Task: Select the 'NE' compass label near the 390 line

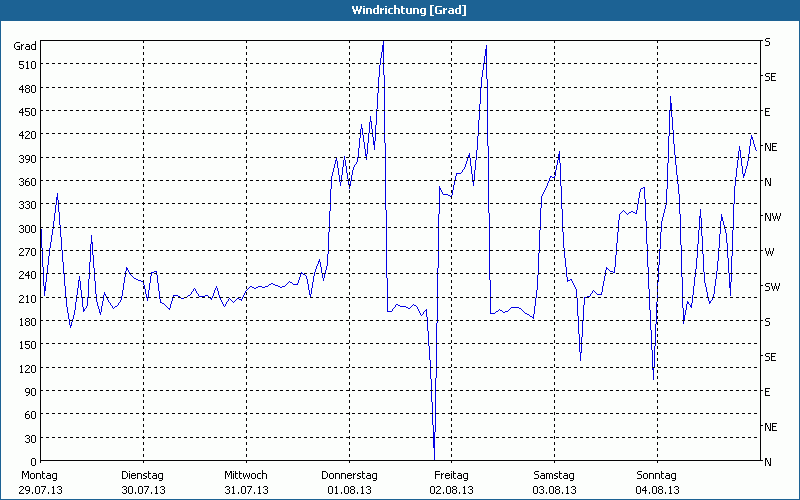Action: click(x=771, y=147)
